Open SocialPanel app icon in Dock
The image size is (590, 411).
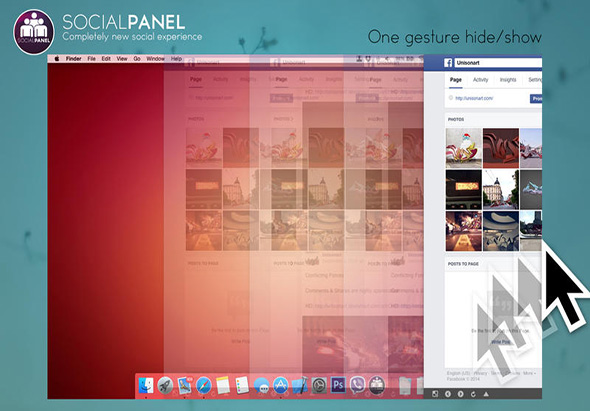point(377,385)
